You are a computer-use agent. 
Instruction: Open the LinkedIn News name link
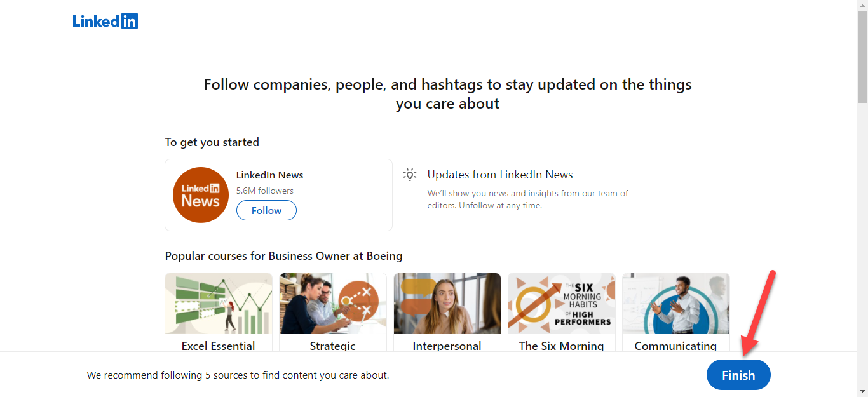click(270, 175)
